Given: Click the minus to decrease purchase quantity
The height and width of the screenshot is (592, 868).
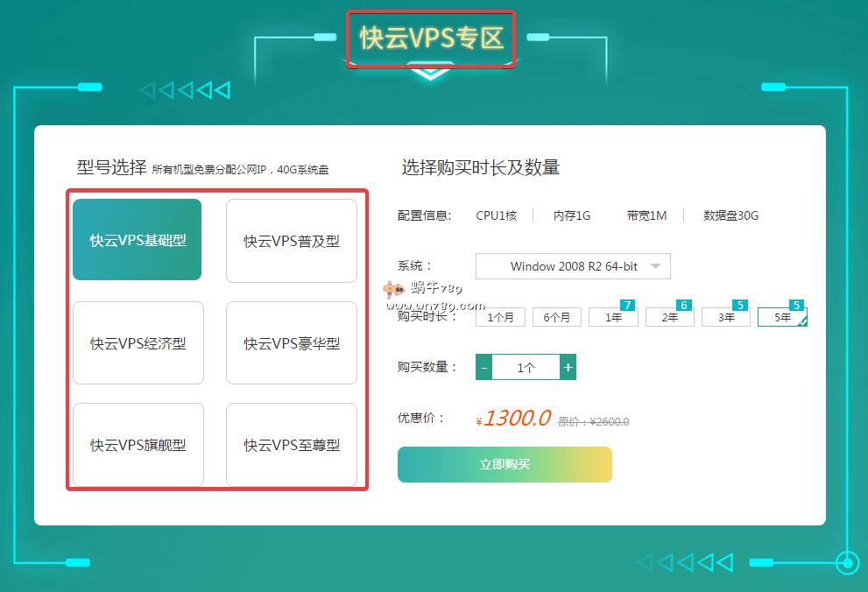Looking at the screenshot, I should click(483, 366).
